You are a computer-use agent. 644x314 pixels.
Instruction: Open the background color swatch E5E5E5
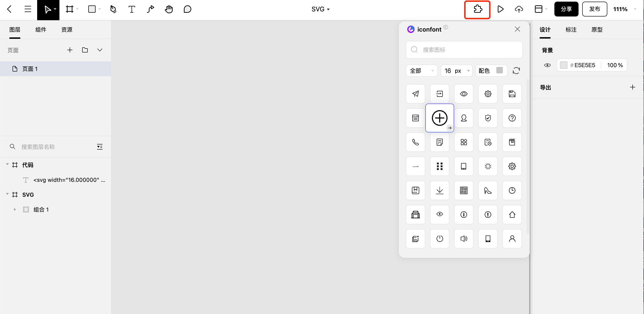pyautogui.click(x=563, y=65)
